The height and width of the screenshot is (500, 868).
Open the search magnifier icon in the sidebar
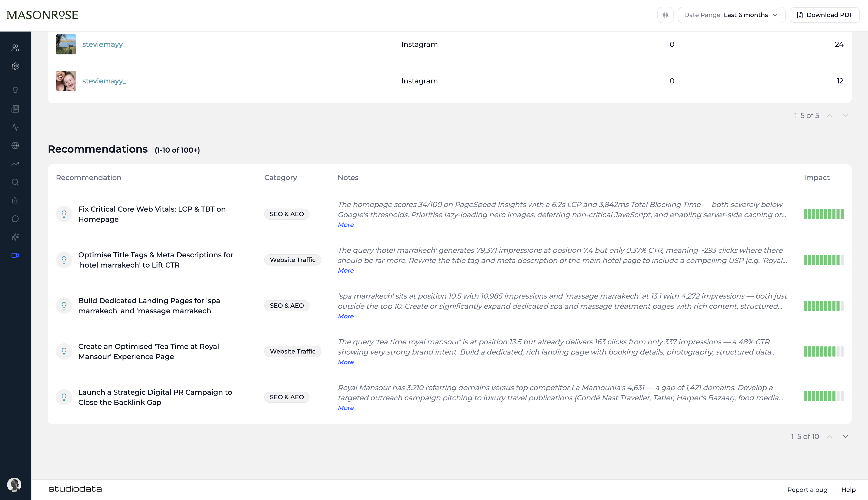(x=15, y=182)
